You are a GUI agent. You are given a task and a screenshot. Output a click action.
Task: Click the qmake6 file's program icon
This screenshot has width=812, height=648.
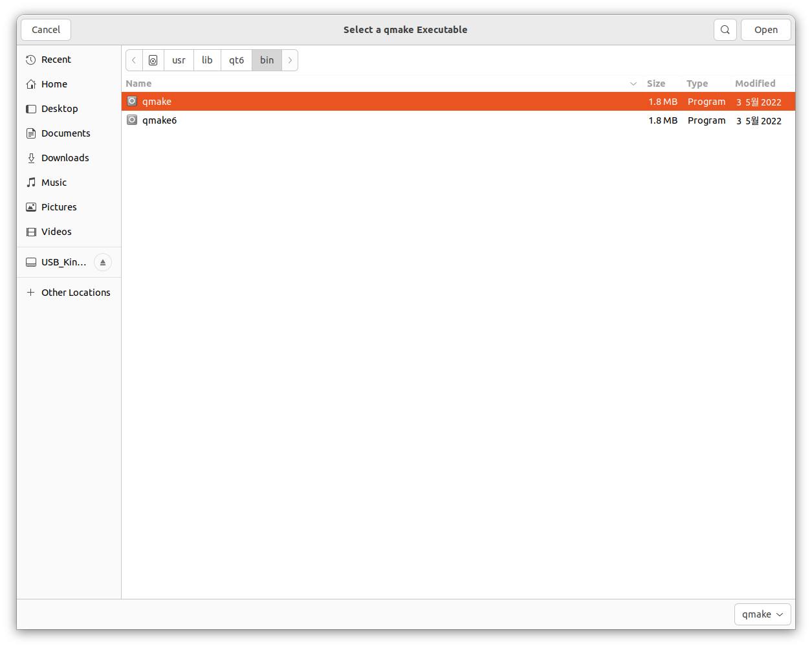(x=132, y=120)
